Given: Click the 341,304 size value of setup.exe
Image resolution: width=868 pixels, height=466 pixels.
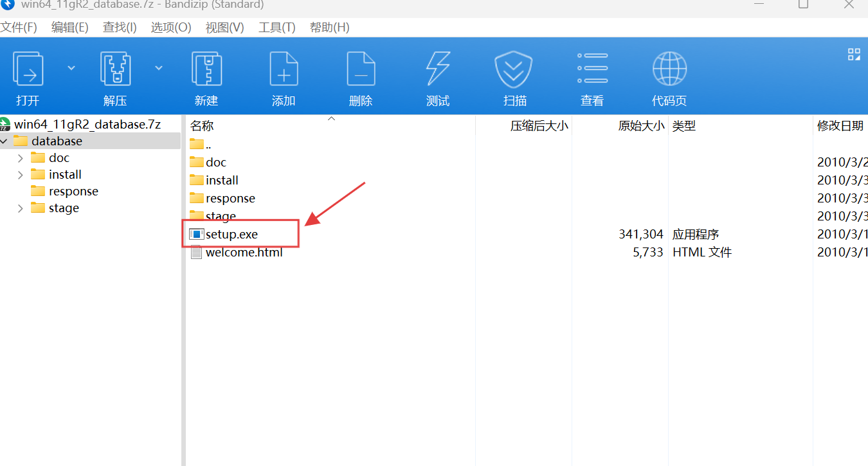Looking at the screenshot, I should [641, 234].
